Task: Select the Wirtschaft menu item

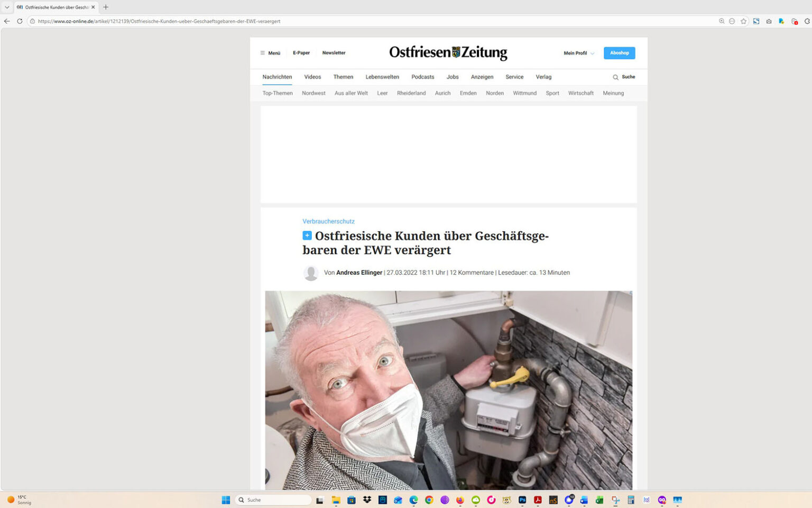Action: [580, 93]
